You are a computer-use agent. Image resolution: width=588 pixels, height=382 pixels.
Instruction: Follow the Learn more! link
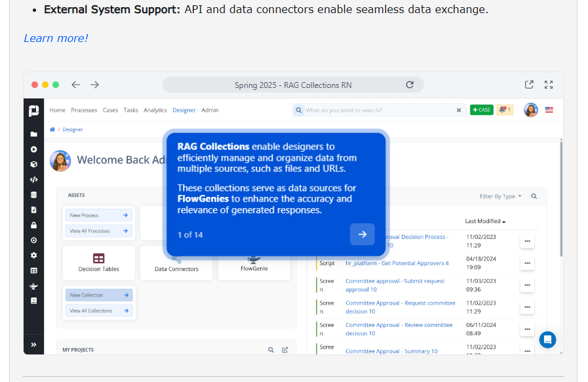tap(56, 38)
